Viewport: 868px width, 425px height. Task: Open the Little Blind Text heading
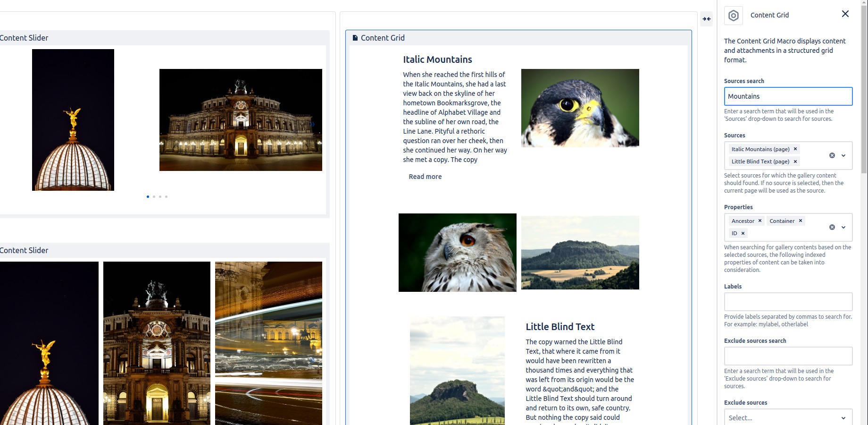[x=560, y=327]
